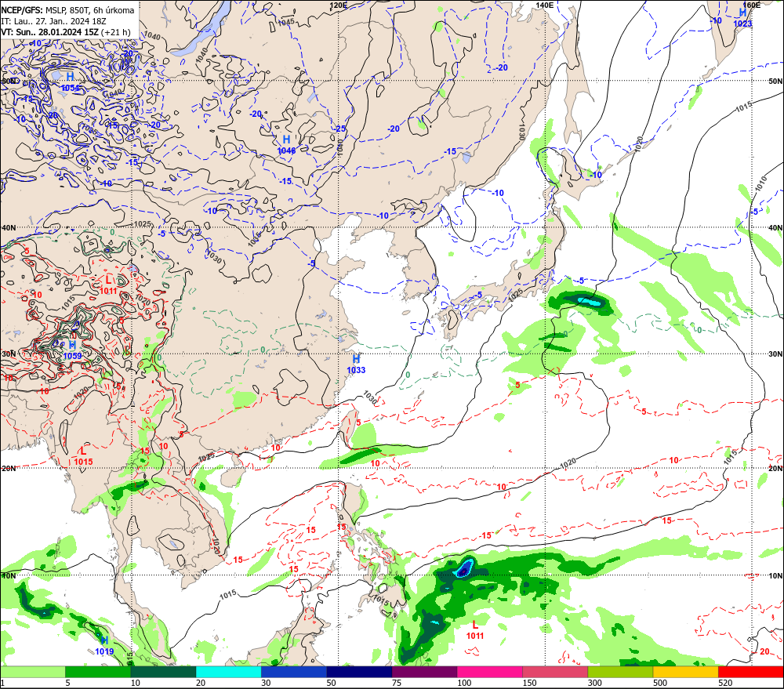The height and width of the screenshot is (689, 784).
Task: Click the 50N latitude label on the right edge
Action: point(775,81)
